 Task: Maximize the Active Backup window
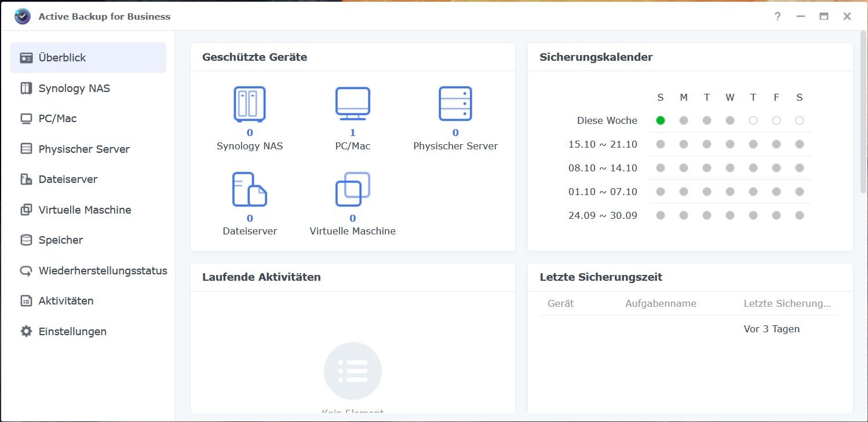click(824, 16)
